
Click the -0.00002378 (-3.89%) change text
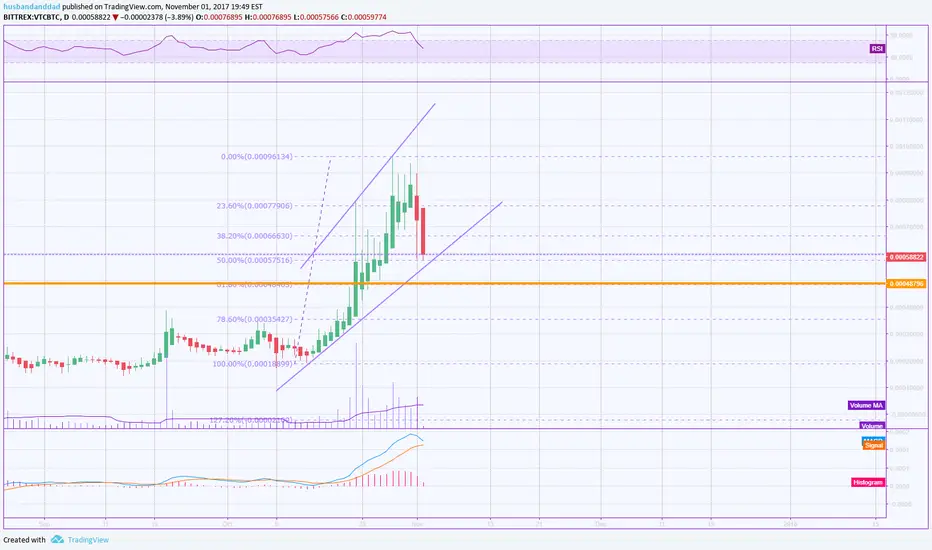(157, 17)
